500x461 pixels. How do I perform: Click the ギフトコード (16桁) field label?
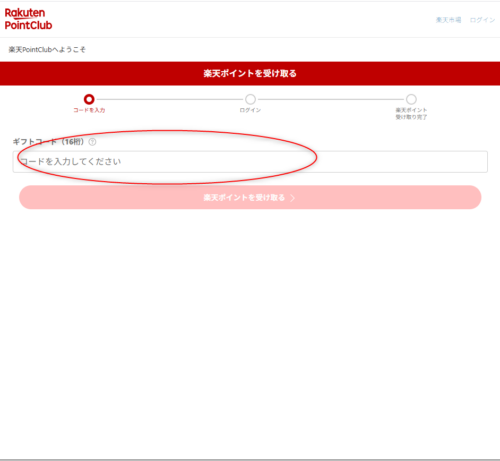[x=48, y=142]
